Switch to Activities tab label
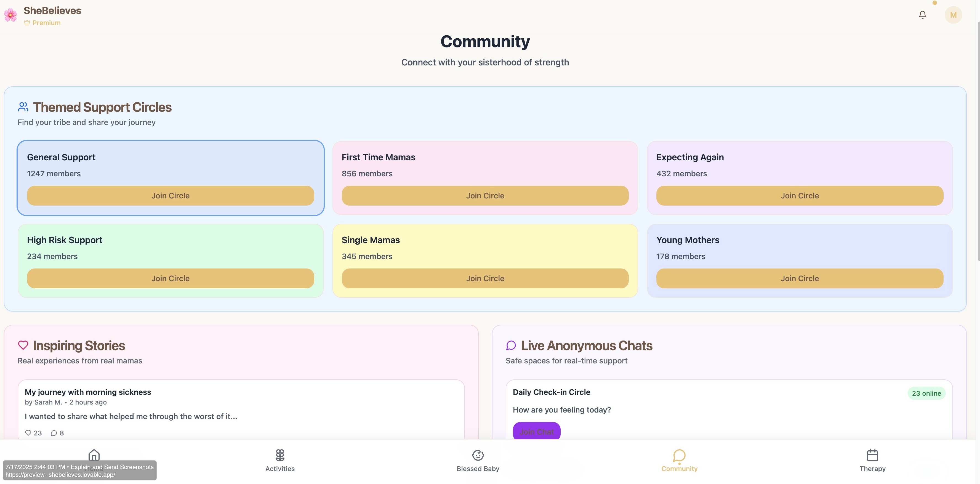Viewport: 980px width, 484px height. pos(280,469)
